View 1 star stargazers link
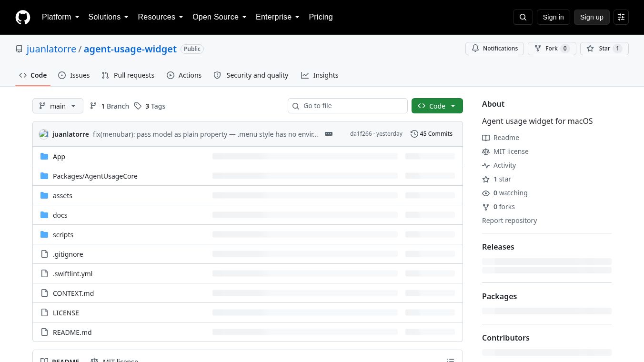Image resolution: width=644 pixels, height=362 pixels. click(x=497, y=179)
